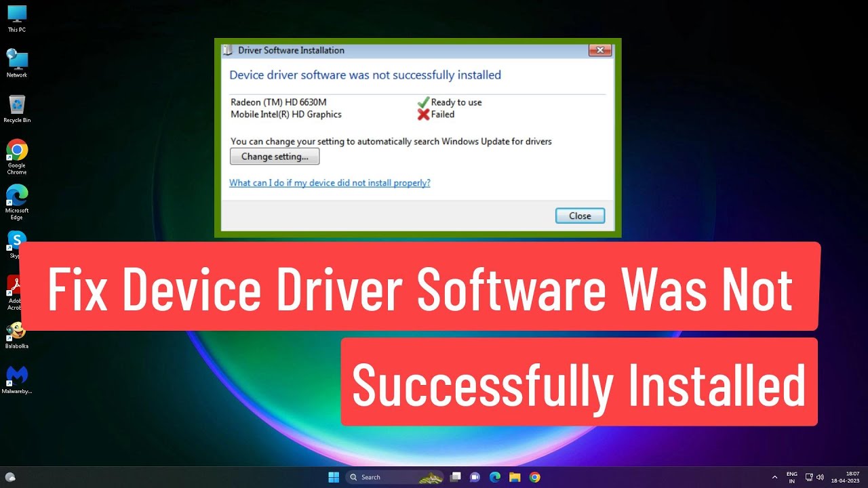Open Google Chrome from the taskbar
Screen dimensions: 868x488
(x=534, y=477)
